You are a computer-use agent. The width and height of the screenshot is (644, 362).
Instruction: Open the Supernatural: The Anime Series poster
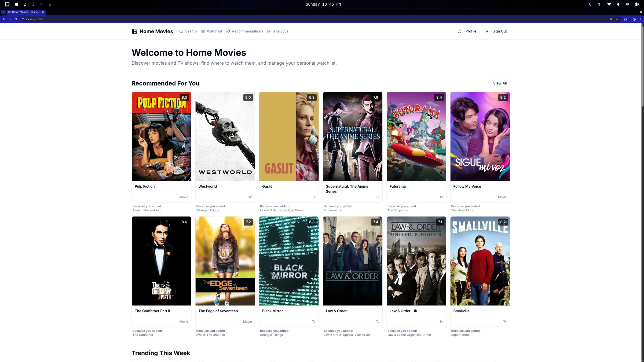pos(353,136)
